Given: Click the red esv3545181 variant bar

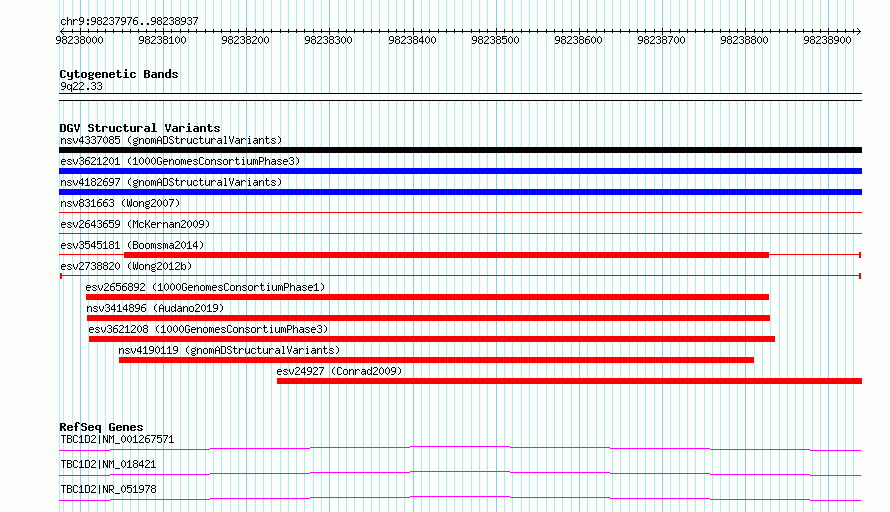Looking at the screenshot, I should click(446, 255).
